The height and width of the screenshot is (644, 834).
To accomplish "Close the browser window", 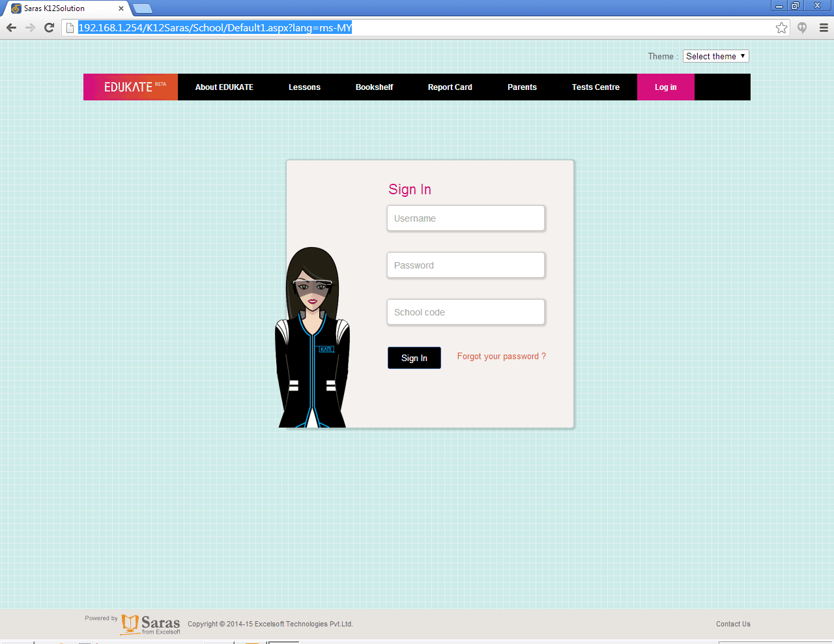I will pyautogui.click(x=817, y=5).
